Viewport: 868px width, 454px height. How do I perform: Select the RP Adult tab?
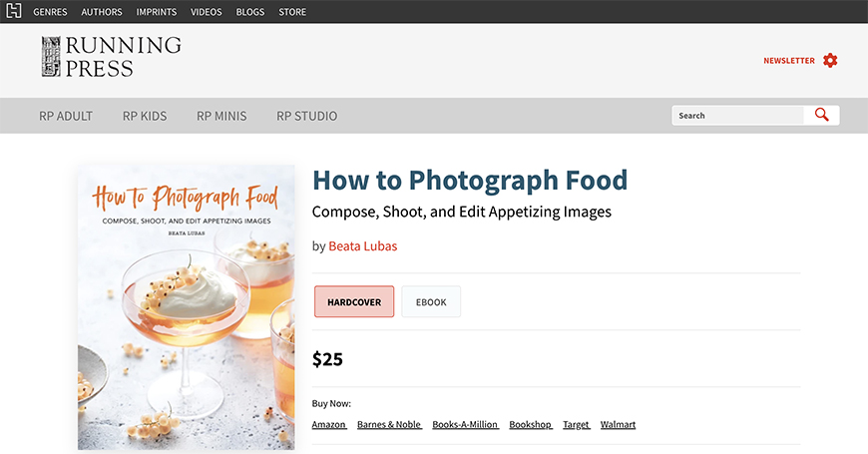(65, 116)
